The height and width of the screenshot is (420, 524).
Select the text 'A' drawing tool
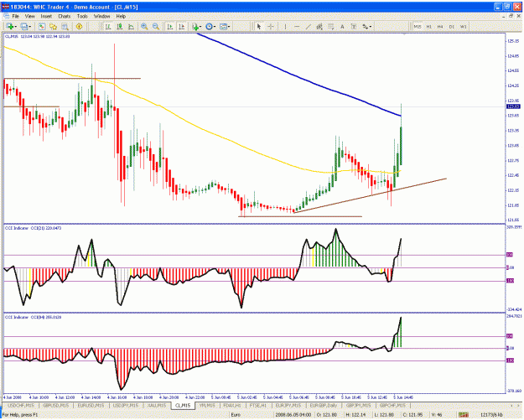pyautogui.click(x=342, y=26)
